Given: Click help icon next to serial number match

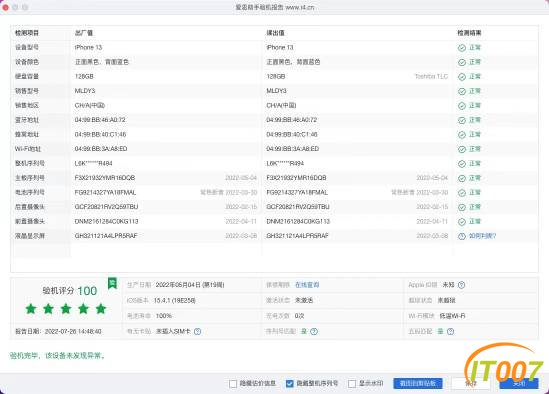Looking at the screenshot, I should tap(314, 331).
